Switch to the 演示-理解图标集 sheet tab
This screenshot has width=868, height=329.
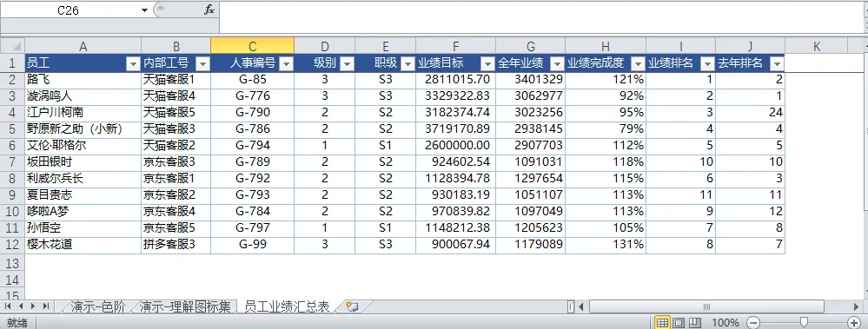click(185, 306)
